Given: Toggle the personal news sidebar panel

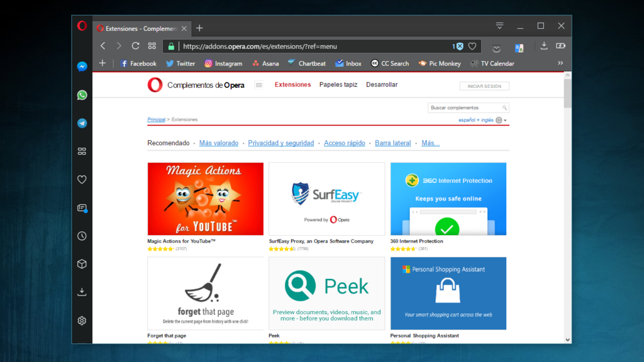Looking at the screenshot, I should click(x=81, y=207).
